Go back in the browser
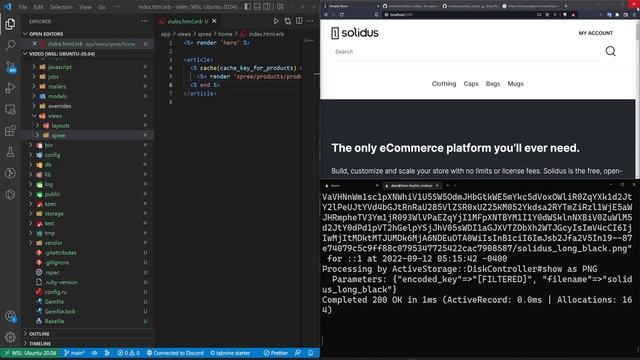The width and height of the screenshot is (640, 360). (326, 15)
